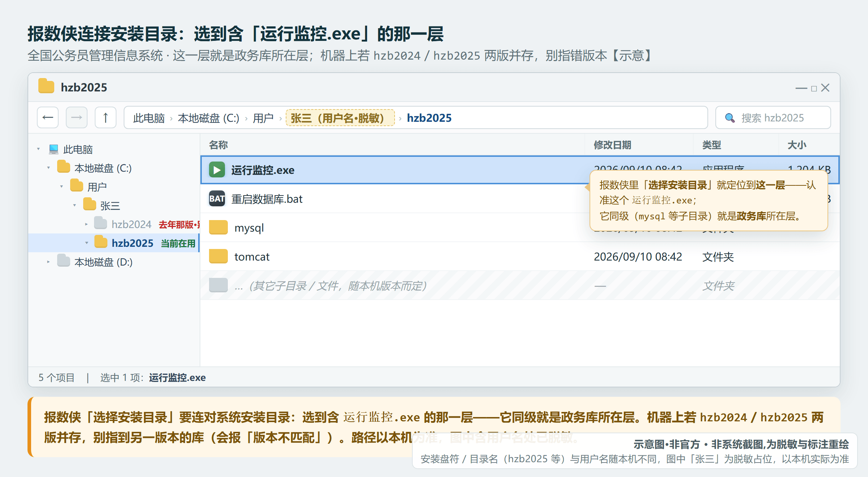Close the hzb2025 window
The height and width of the screenshot is (477, 868).
pyautogui.click(x=825, y=88)
